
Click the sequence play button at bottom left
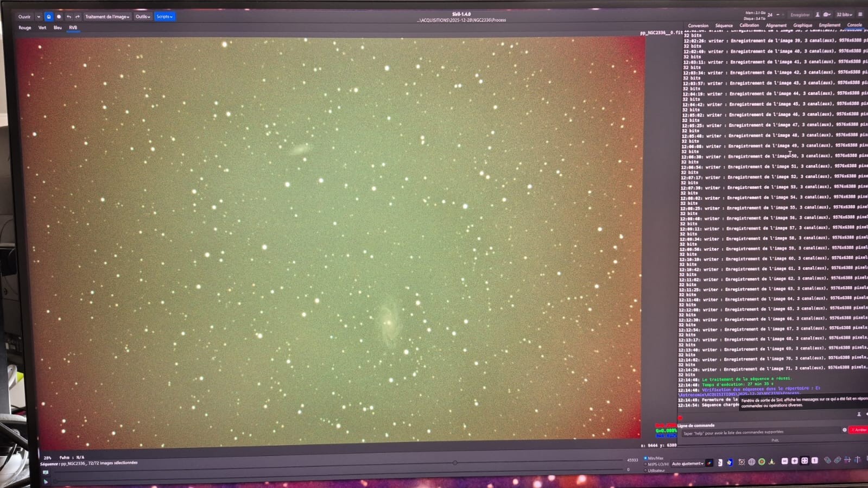point(46,481)
